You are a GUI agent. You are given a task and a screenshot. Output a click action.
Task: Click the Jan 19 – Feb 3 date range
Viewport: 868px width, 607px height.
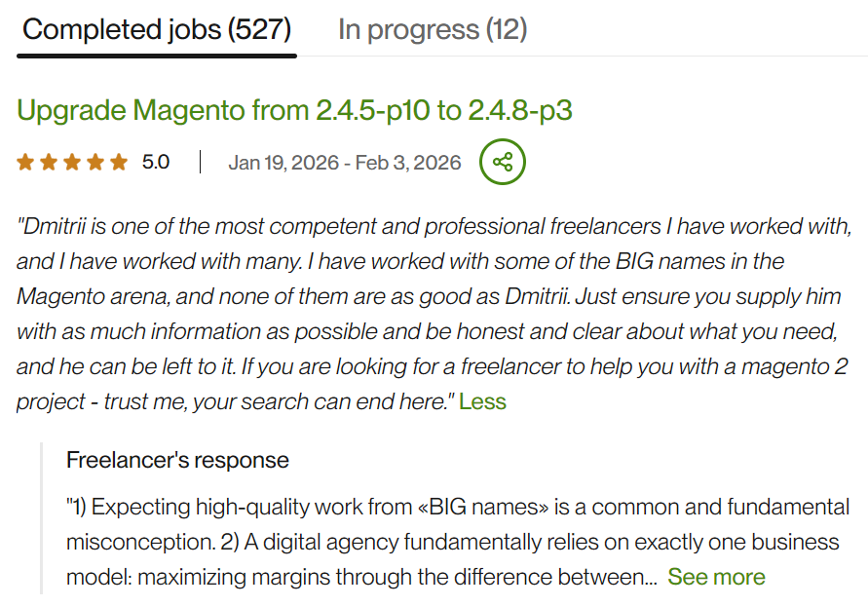344,163
